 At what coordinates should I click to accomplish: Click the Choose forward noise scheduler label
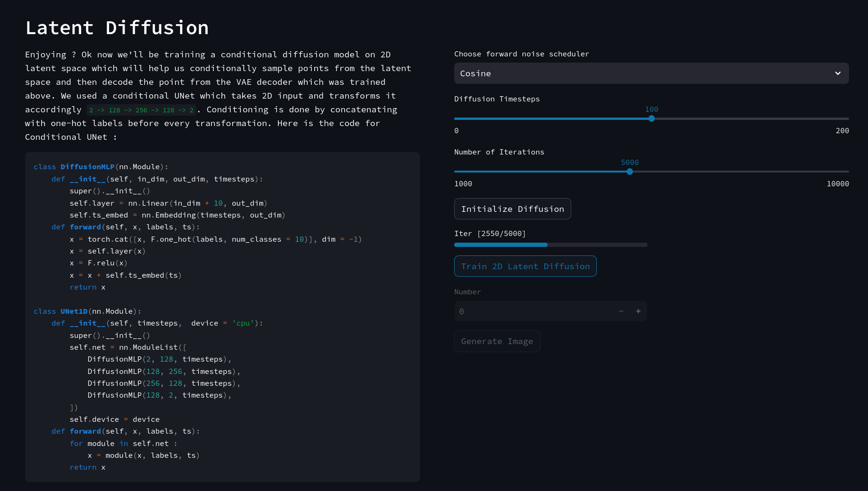point(521,54)
